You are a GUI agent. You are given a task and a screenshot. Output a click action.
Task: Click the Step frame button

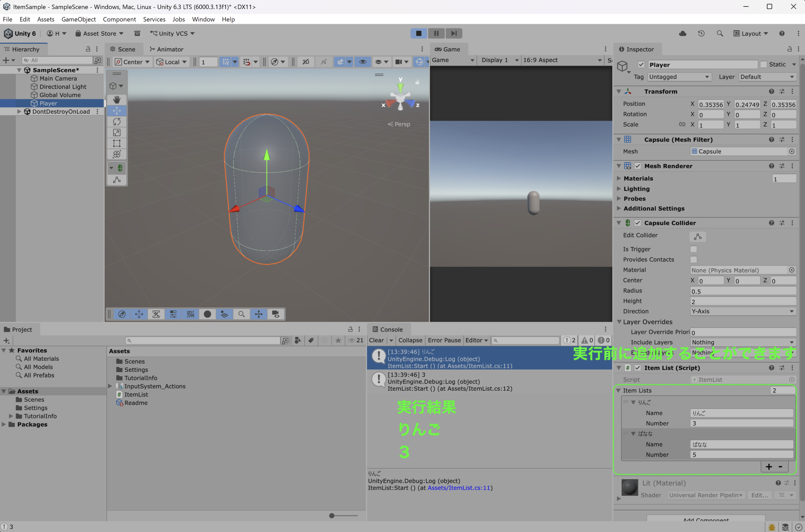(453, 33)
